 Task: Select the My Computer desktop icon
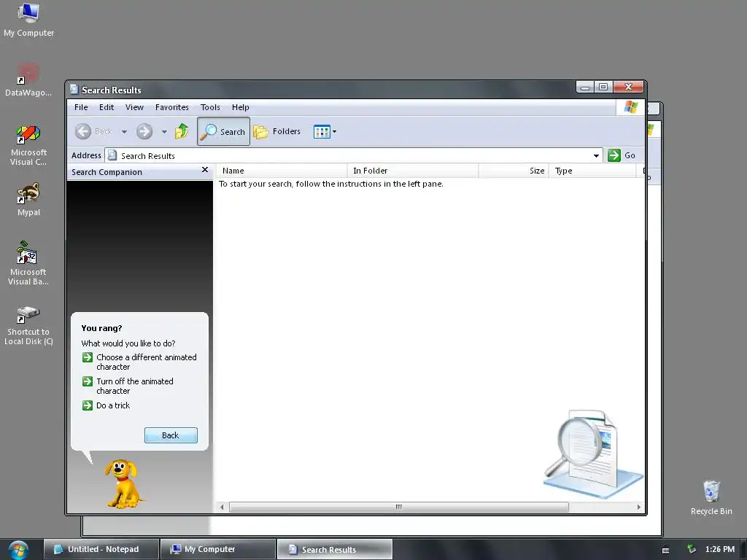pos(28,20)
